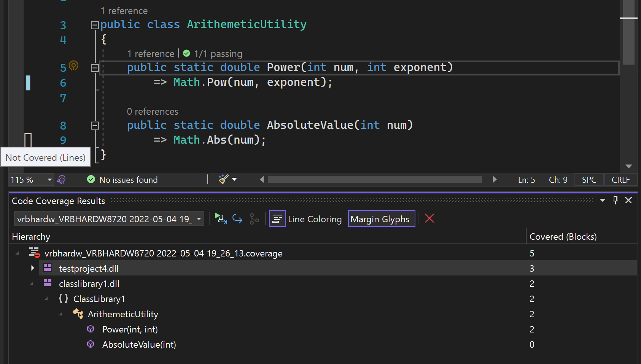Select the AbsoluteValue(int) coverage row

click(139, 344)
